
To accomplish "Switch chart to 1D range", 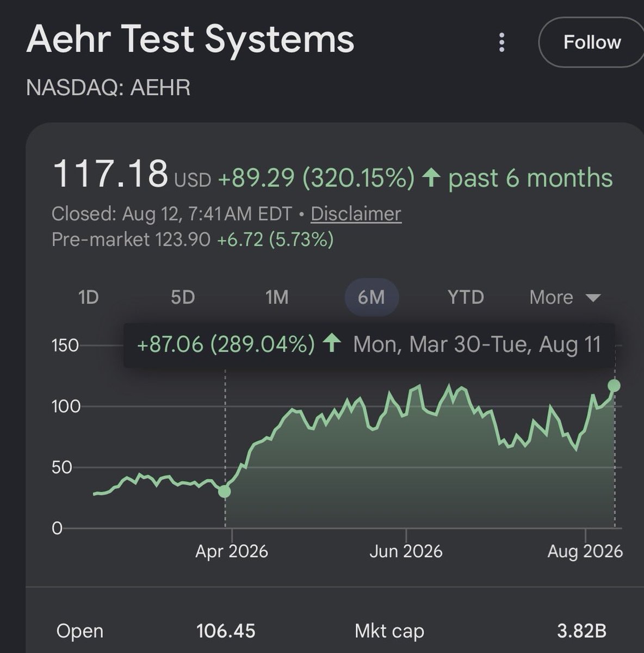I will point(89,298).
